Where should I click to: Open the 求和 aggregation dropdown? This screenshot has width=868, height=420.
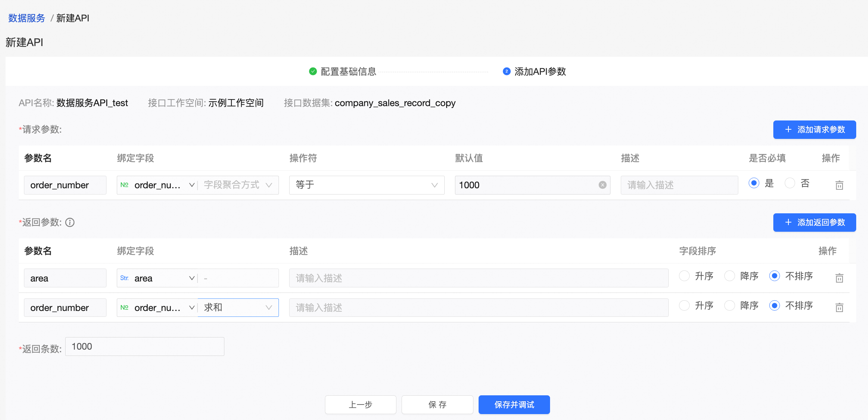coord(238,307)
